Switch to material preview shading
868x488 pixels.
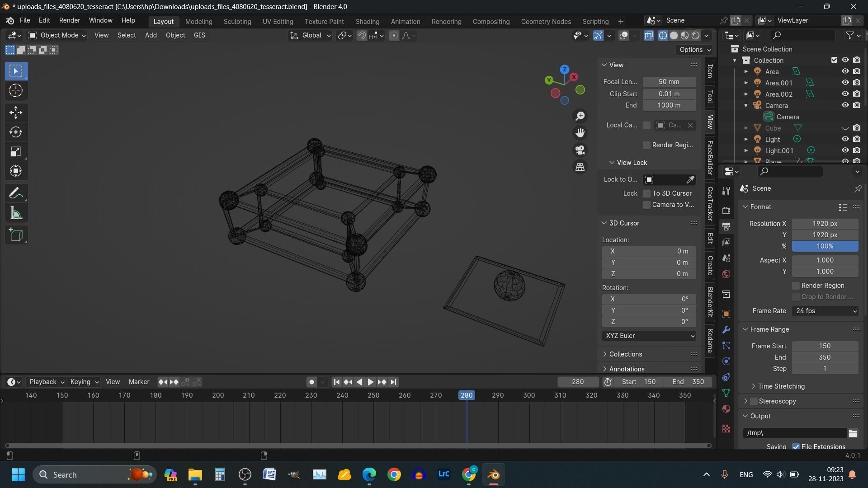tap(684, 35)
